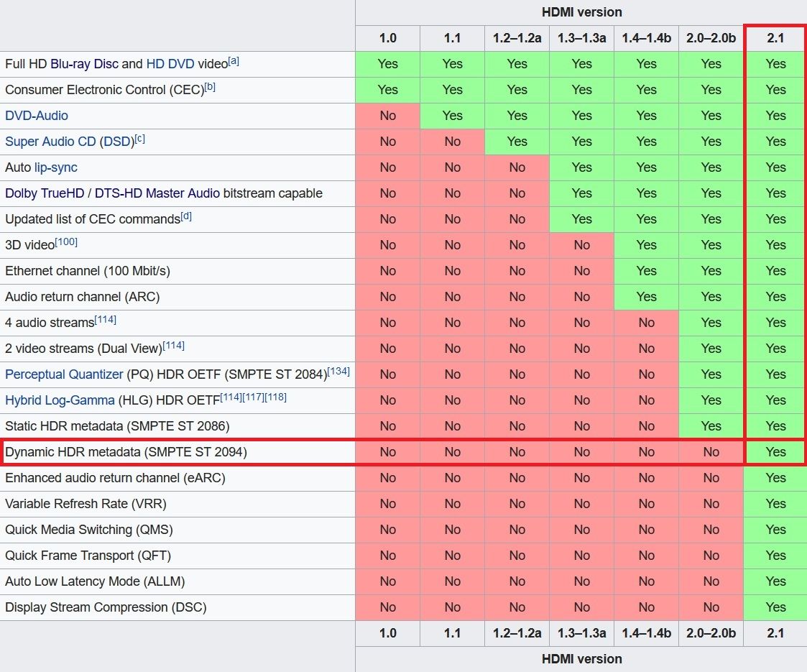Click the Quick Frame Transport (QFT) label
This screenshot has height=672, width=807.
[x=88, y=556]
